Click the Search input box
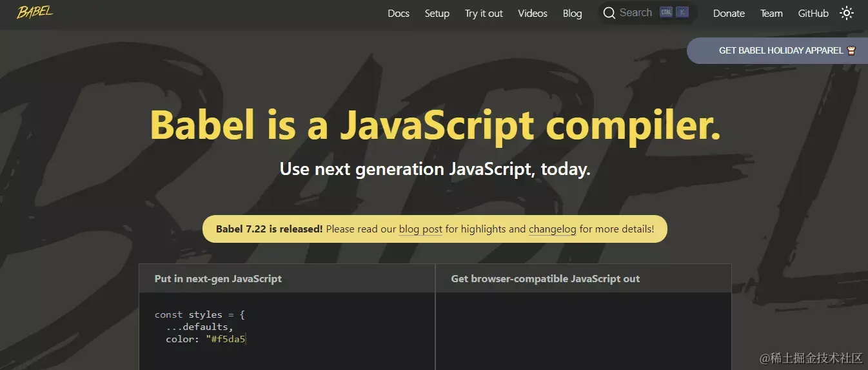The image size is (868, 370). pos(647,13)
